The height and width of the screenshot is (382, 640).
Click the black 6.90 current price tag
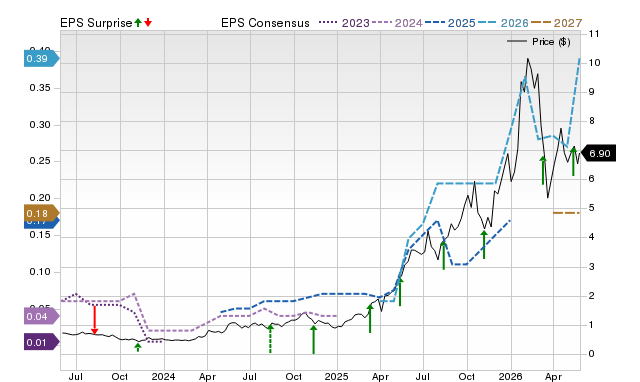click(598, 153)
